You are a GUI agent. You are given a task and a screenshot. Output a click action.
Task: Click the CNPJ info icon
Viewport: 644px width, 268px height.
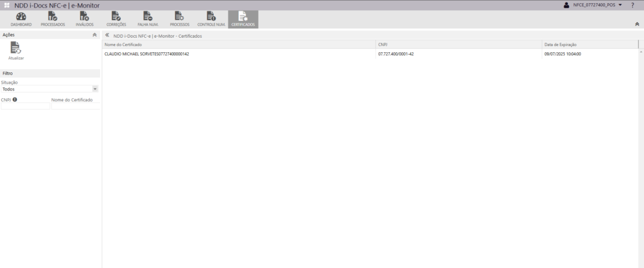tap(14, 99)
